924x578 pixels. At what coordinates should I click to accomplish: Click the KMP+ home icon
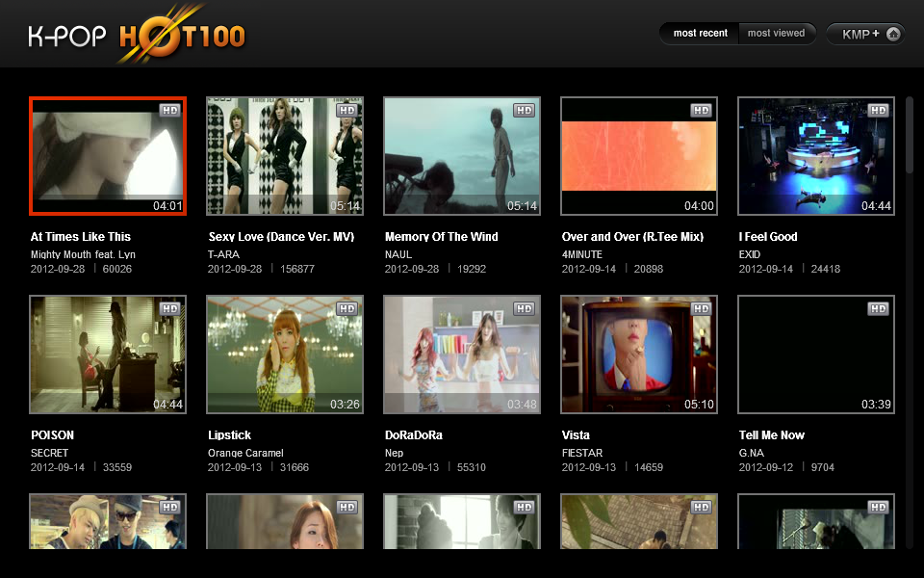[893, 34]
